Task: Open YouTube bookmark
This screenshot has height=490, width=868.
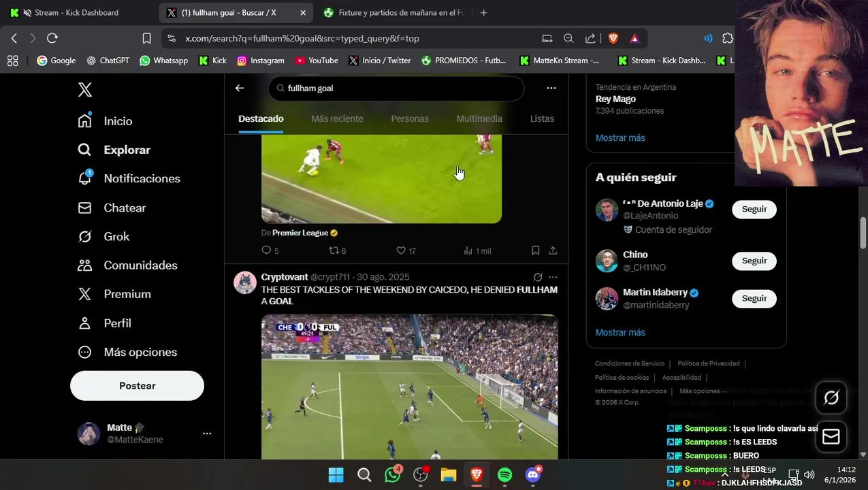Action: pyautogui.click(x=317, y=61)
